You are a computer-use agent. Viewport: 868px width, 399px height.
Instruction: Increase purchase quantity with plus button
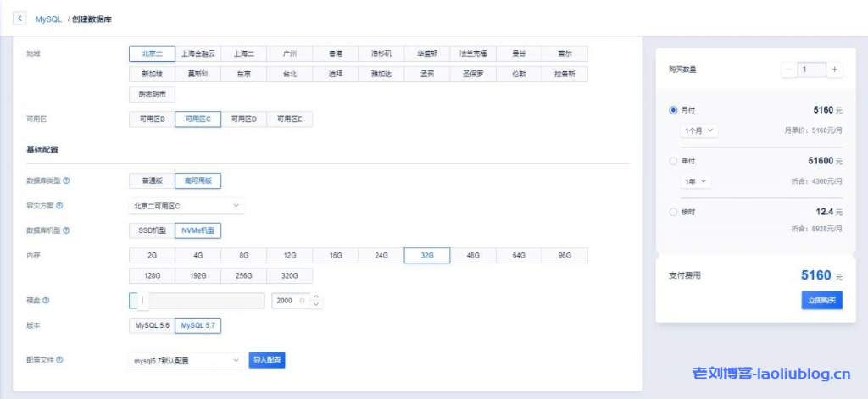[835, 69]
